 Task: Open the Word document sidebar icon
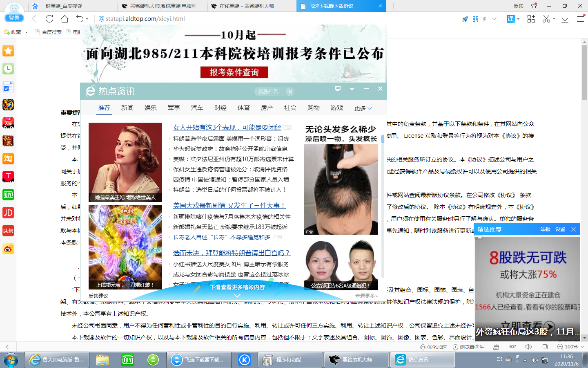(x=8, y=87)
